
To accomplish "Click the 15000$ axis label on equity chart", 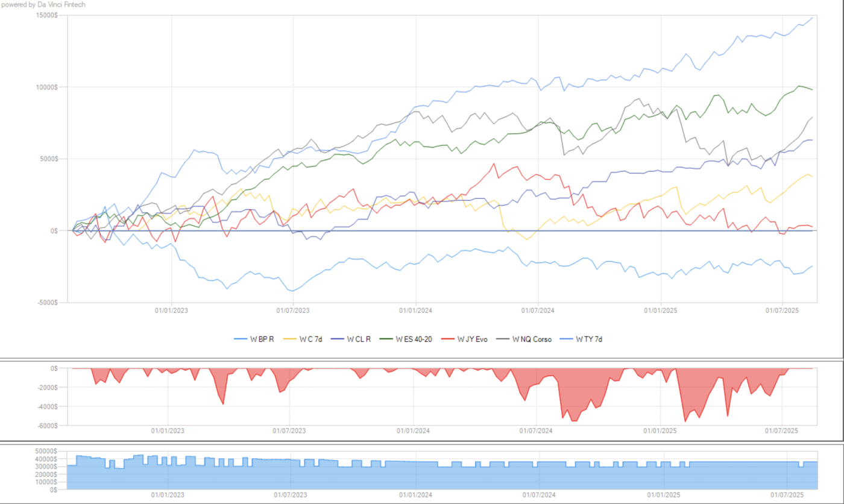I will [x=46, y=16].
